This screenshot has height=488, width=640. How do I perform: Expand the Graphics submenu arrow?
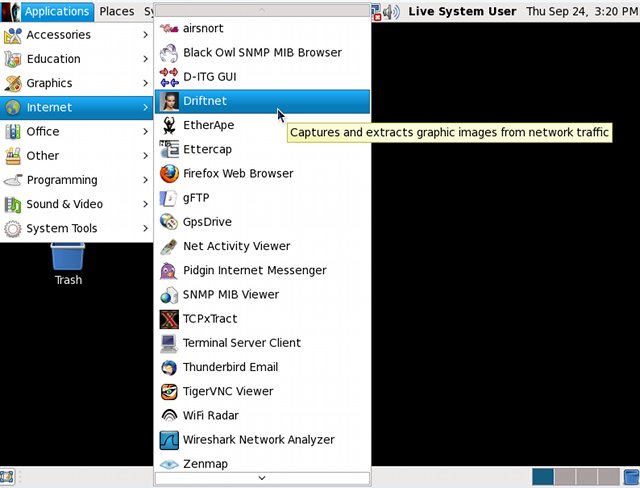pyautogui.click(x=145, y=83)
